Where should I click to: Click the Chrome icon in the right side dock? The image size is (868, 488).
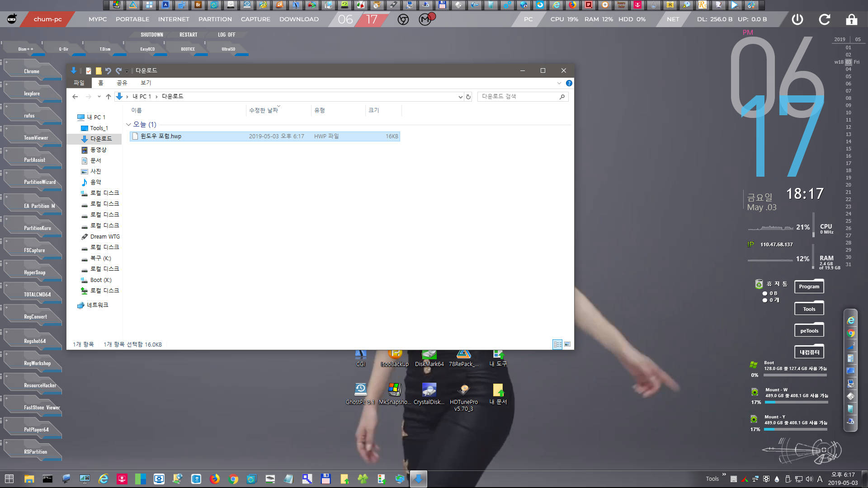pyautogui.click(x=851, y=333)
